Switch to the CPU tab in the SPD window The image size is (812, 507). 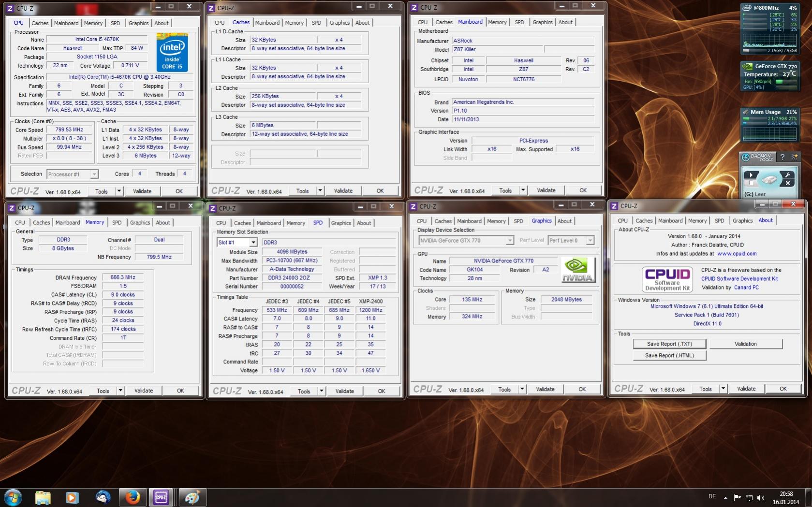coord(221,223)
